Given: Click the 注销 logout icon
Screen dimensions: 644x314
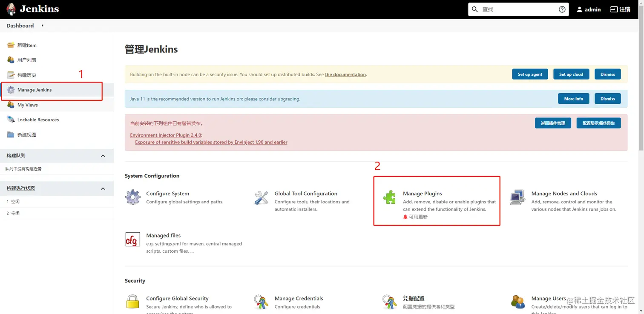Looking at the screenshot, I should tap(614, 9).
